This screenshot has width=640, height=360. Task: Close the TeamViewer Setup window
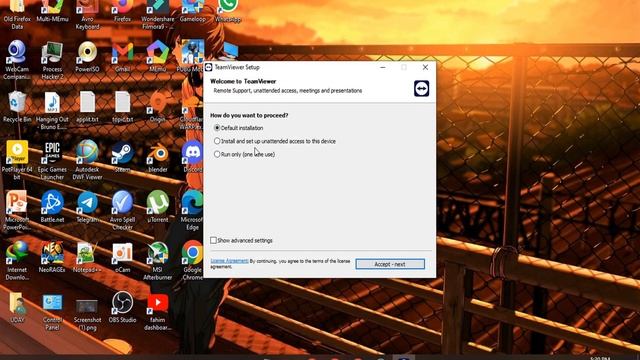click(x=425, y=67)
